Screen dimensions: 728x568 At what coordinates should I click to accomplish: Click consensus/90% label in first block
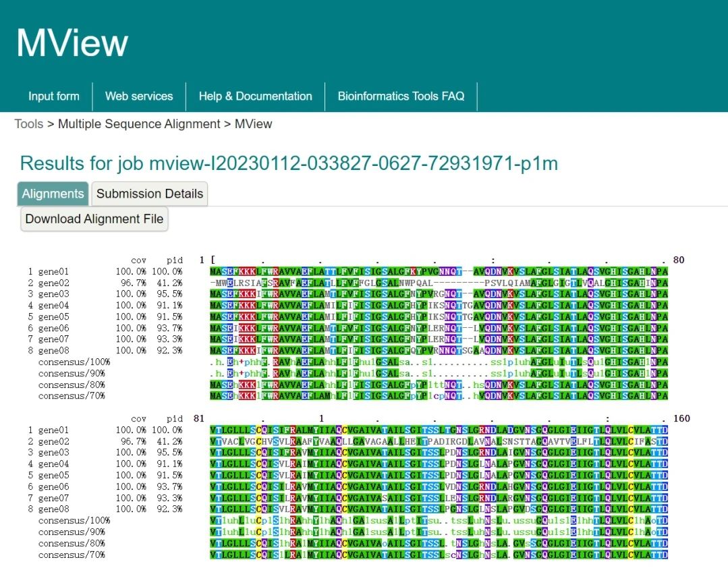point(72,373)
